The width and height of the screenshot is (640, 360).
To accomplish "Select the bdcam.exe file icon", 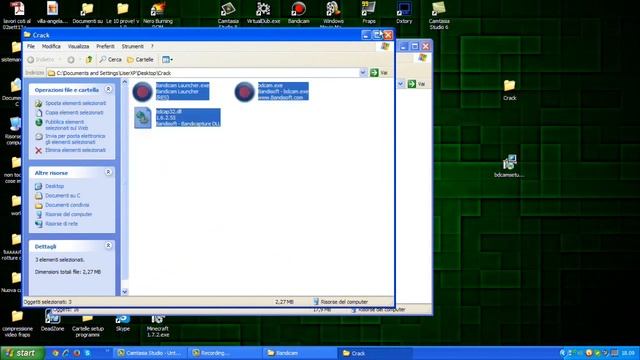I will coord(244,92).
